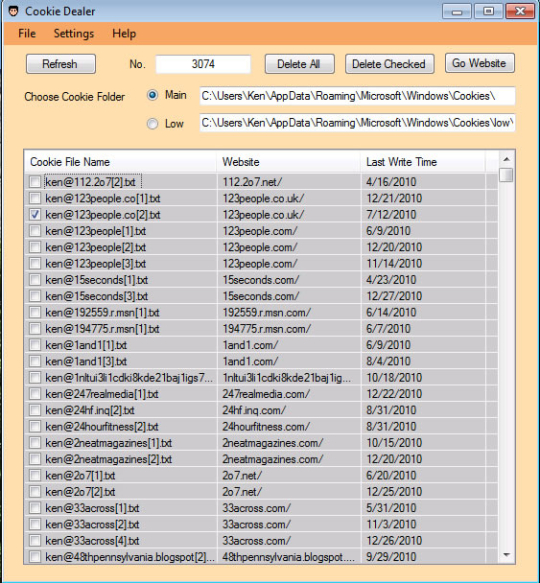Click website cell 192559.r.msn.com/
540x583 pixels.
click(267, 313)
